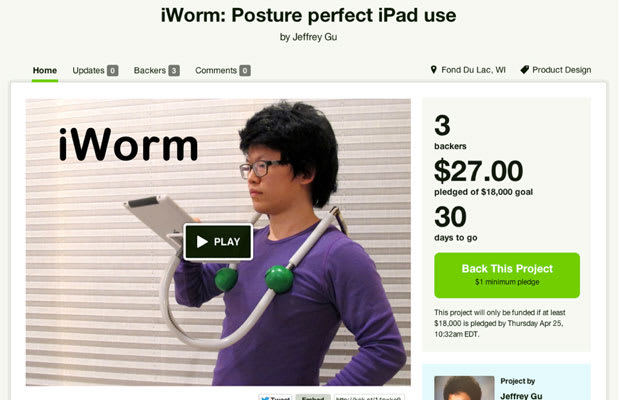
Task: Open the Home tab
Action: pyautogui.click(x=45, y=70)
